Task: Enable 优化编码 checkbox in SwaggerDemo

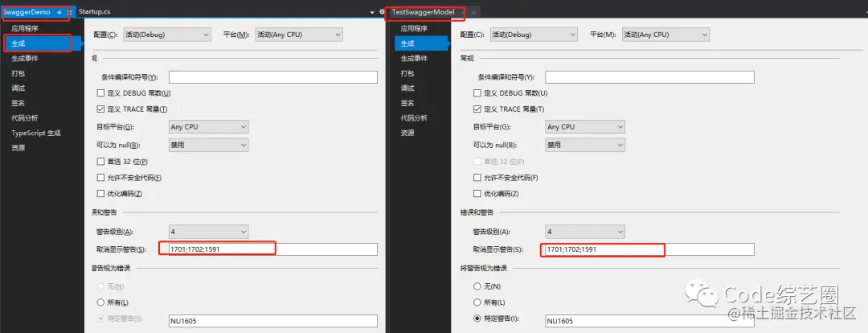Action: 100,193
